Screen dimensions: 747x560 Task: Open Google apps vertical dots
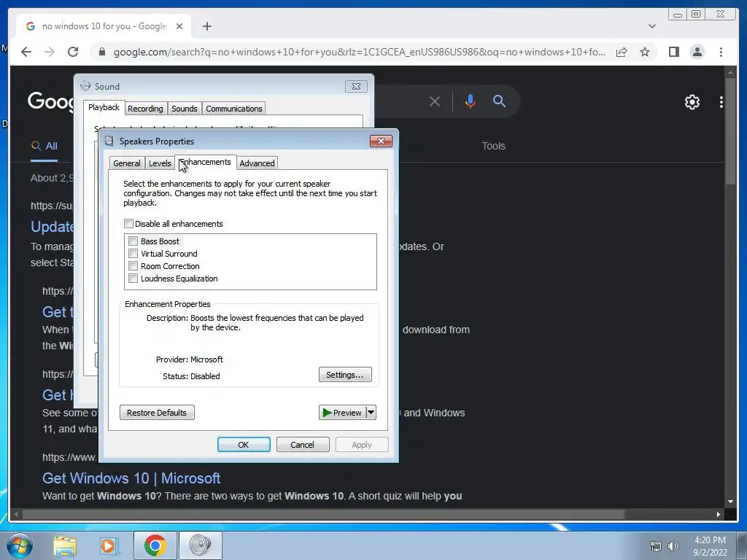pos(721,102)
